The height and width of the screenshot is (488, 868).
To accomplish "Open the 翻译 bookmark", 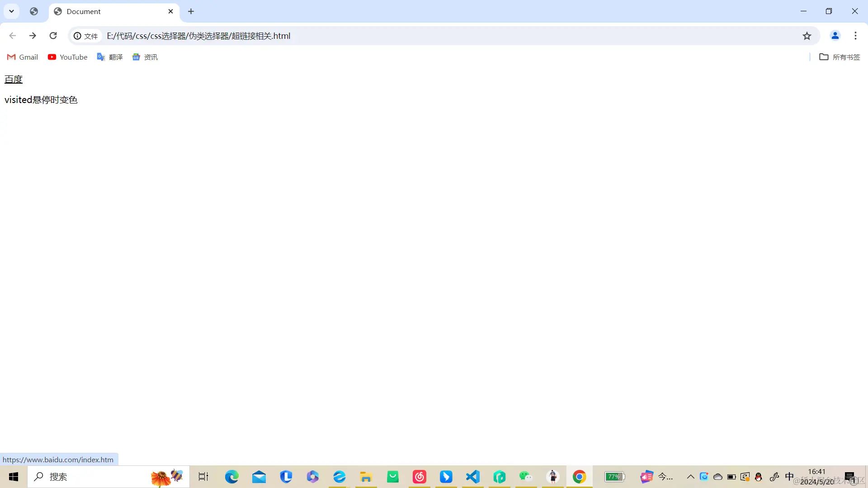I will 110,57.
